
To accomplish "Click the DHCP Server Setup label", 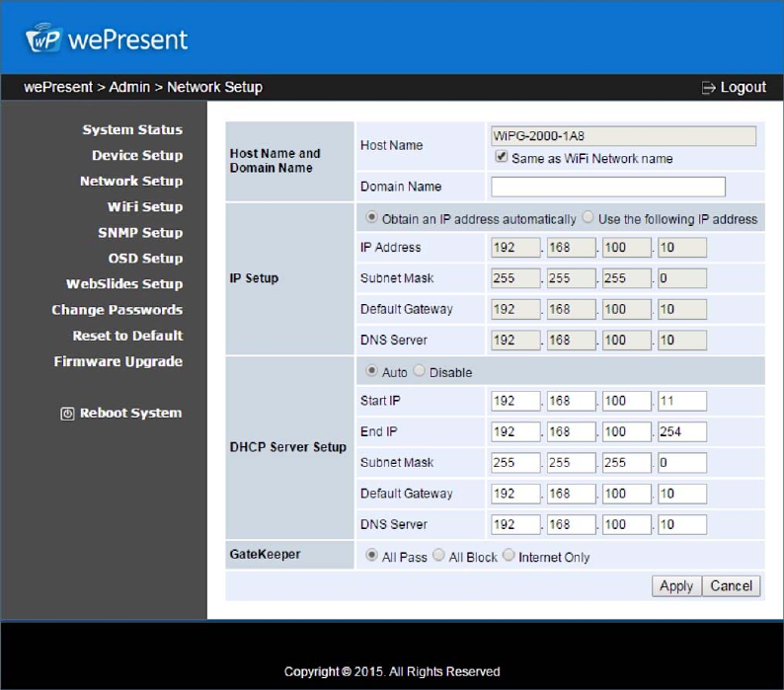I will (x=287, y=447).
